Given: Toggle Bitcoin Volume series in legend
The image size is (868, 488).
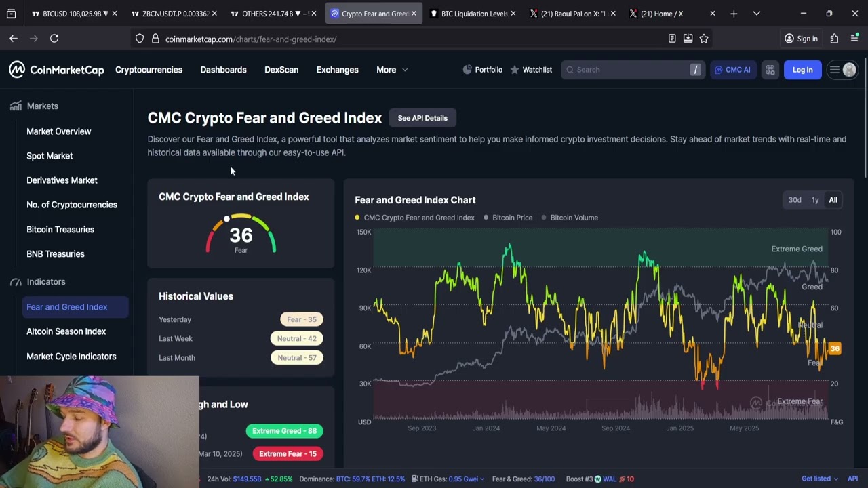Looking at the screenshot, I should coord(570,218).
